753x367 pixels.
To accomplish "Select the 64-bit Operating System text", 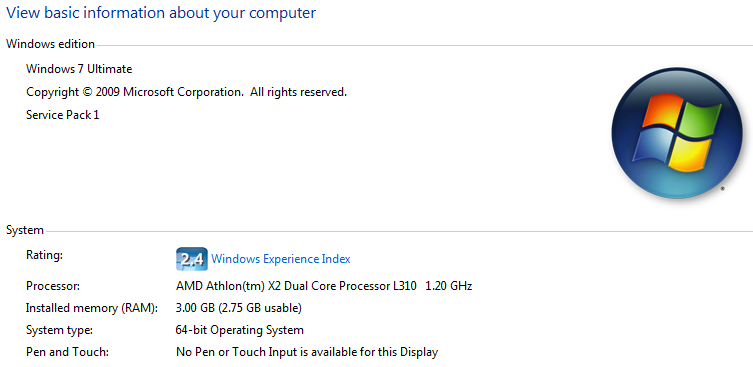I will 240,330.
